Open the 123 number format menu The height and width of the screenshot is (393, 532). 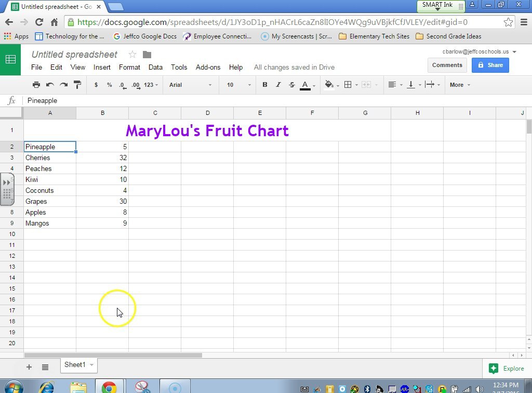tap(147, 84)
